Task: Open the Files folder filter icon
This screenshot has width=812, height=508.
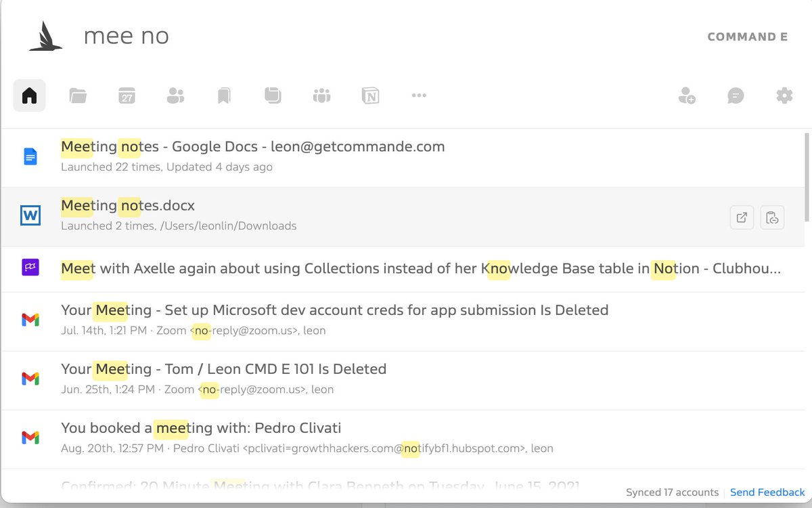Action: 78,96
